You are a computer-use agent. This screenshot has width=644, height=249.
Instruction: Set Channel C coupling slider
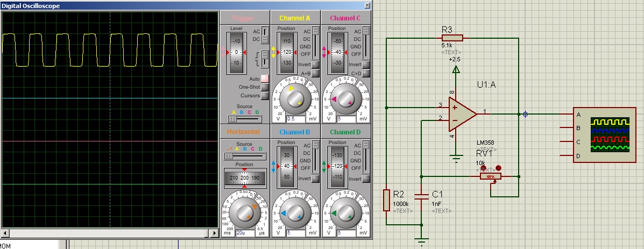tap(365, 42)
